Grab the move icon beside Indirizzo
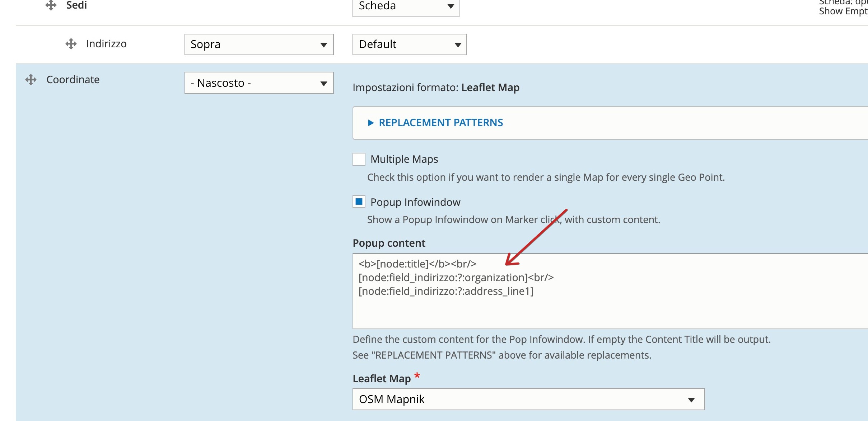868x421 pixels. coord(71,44)
